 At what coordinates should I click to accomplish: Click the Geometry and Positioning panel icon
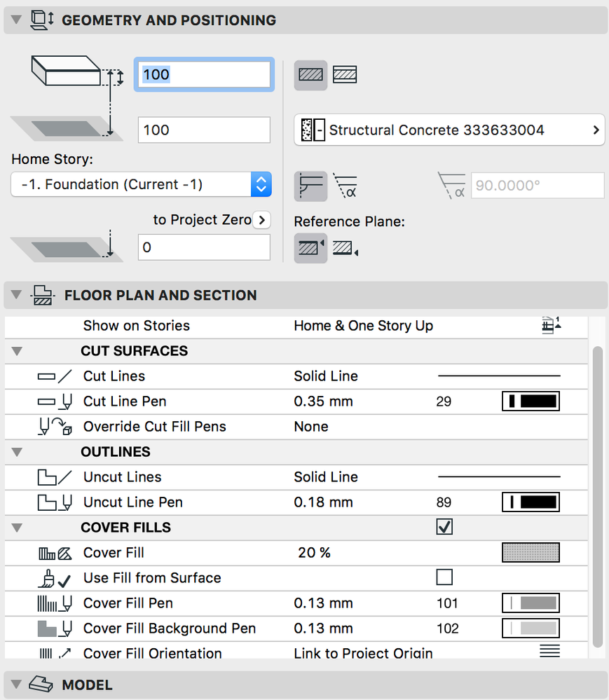[42, 20]
